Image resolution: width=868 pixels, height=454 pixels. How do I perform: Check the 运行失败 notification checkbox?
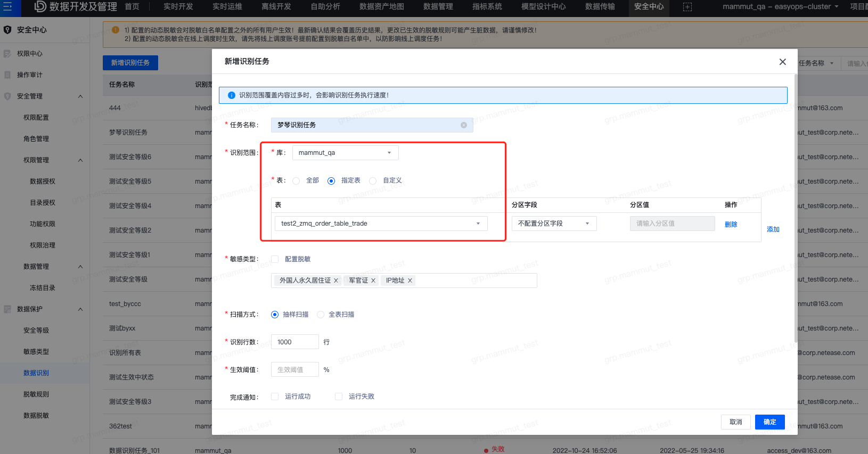coord(339,397)
